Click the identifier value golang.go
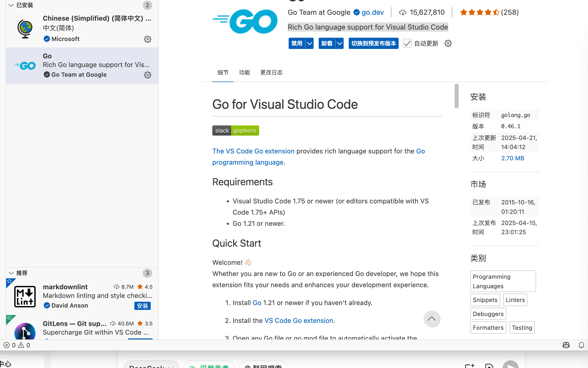This screenshot has height=368, width=588. (516, 115)
